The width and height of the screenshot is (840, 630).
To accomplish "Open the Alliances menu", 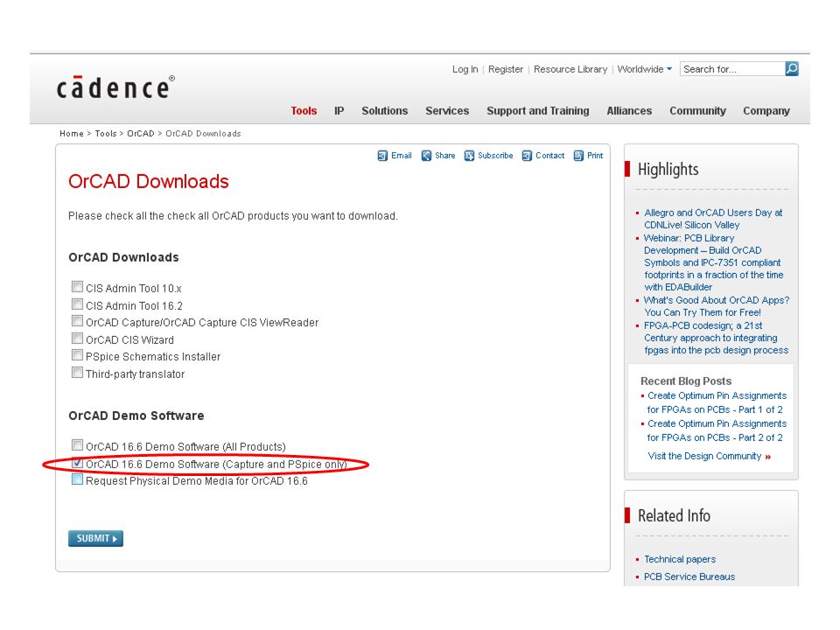I will tap(629, 111).
